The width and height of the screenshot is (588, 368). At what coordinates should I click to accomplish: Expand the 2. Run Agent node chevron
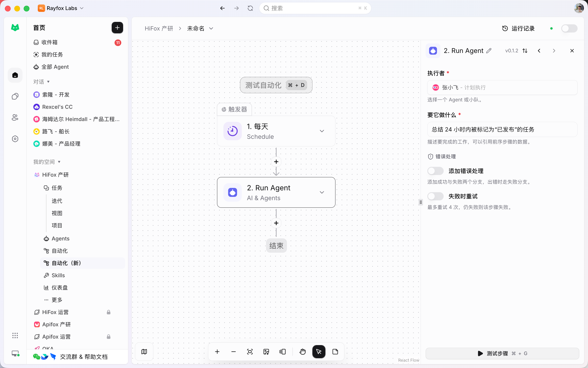pyautogui.click(x=322, y=192)
